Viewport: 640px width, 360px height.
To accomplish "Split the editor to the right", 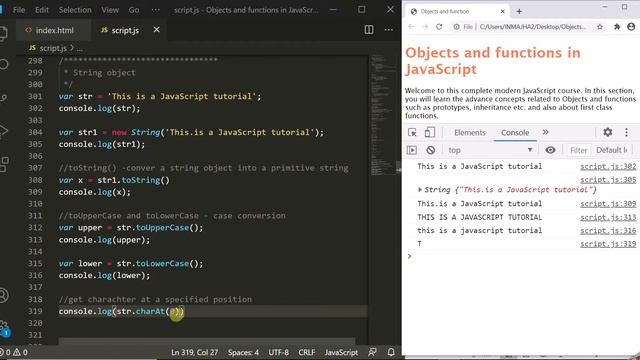I will point(369,30).
